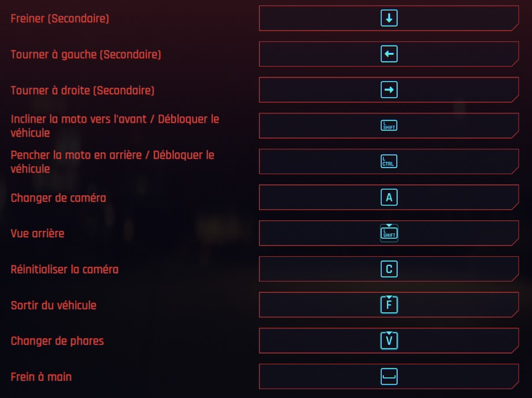
Task: Click the L SHIFT binding for Vue arrière
Action: (389, 233)
